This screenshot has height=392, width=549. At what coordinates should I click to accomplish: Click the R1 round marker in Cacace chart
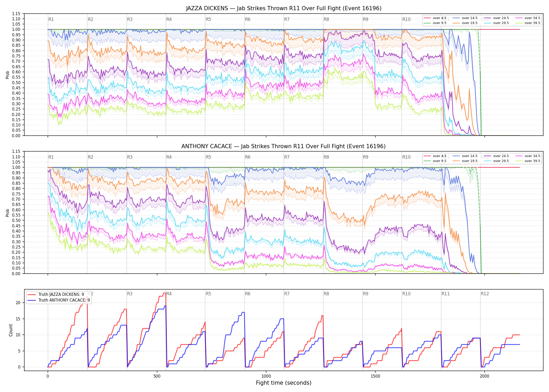click(51, 157)
